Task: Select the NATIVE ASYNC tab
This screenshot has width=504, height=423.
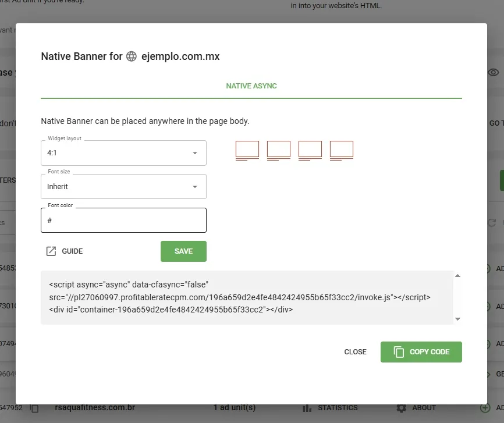Action: 251,86
